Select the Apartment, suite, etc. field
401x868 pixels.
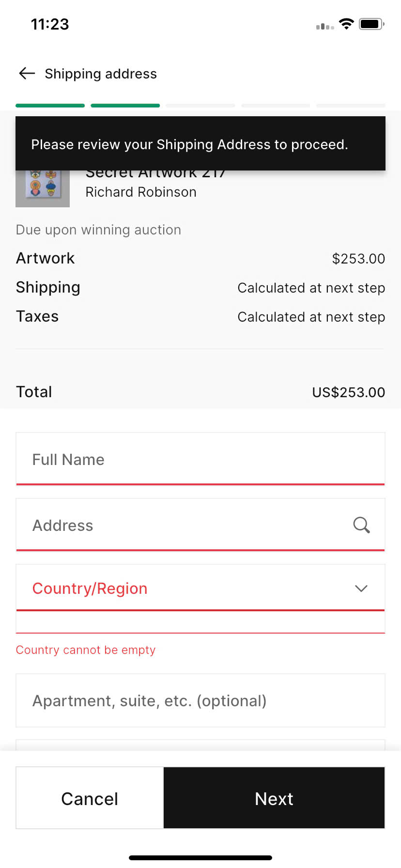200,700
